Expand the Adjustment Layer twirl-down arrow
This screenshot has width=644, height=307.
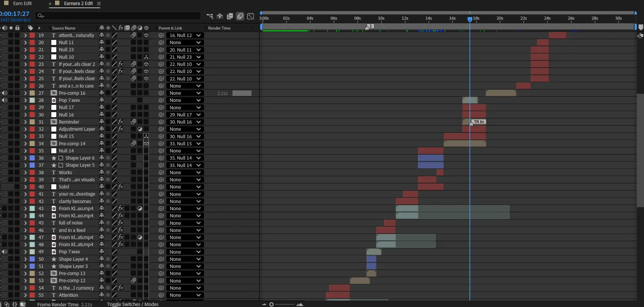click(x=25, y=129)
